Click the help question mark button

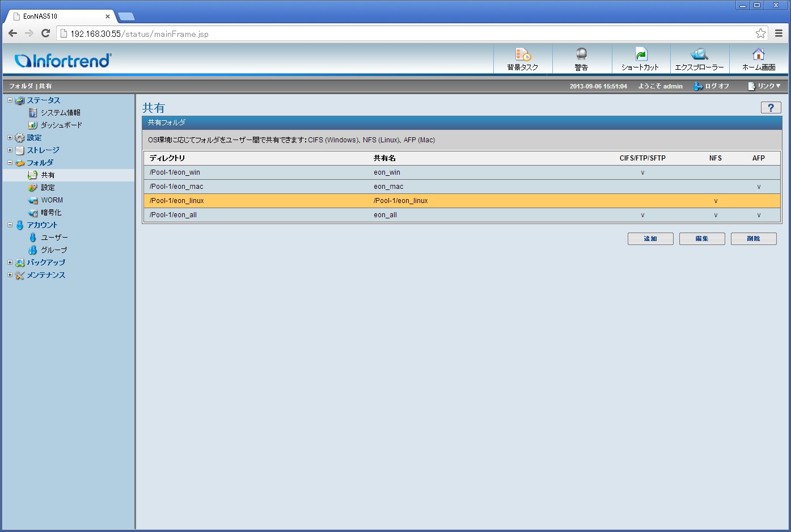click(x=771, y=108)
